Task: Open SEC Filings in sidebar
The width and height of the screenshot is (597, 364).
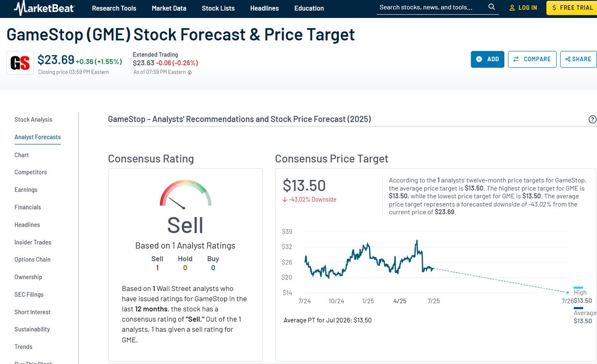Action: click(29, 294)
